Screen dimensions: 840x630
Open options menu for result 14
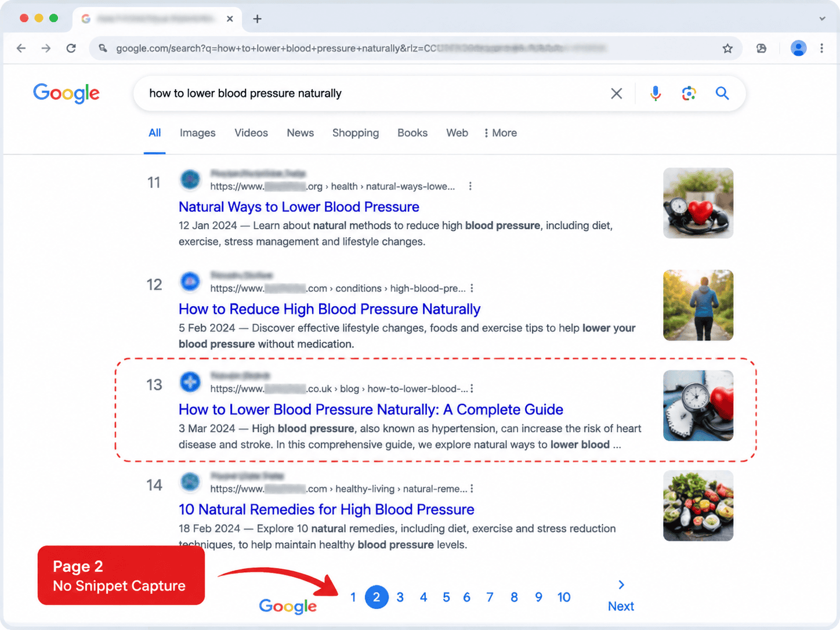click(472, 488)
